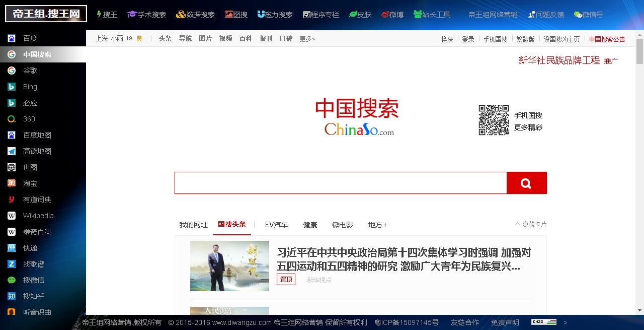Collapse cards with 隐藏卡片
This screenshot has height=330, width=644.
(530, 224)
